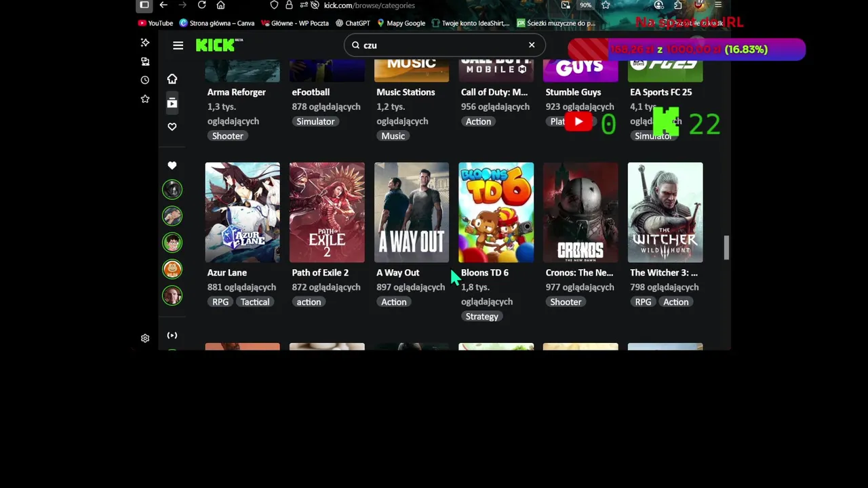
Task: Click EA Sports FC 25 title text
Action: click(x=661, y=92)
